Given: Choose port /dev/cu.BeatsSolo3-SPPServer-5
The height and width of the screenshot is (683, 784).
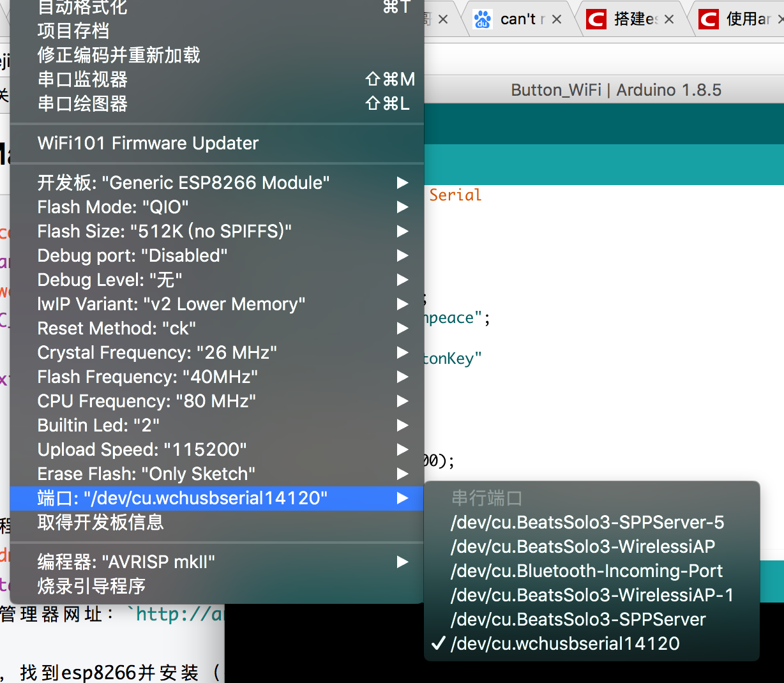Looking at the screenshot, I should 592,522.
